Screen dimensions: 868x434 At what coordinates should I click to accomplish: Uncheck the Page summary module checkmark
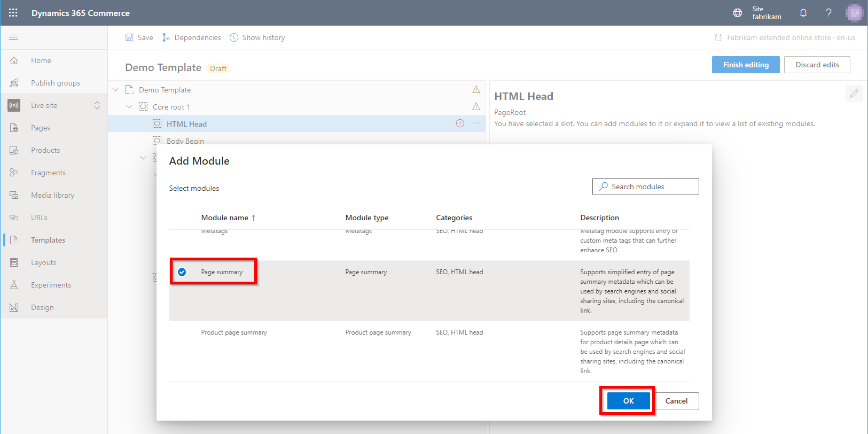(x=182, y=272)
